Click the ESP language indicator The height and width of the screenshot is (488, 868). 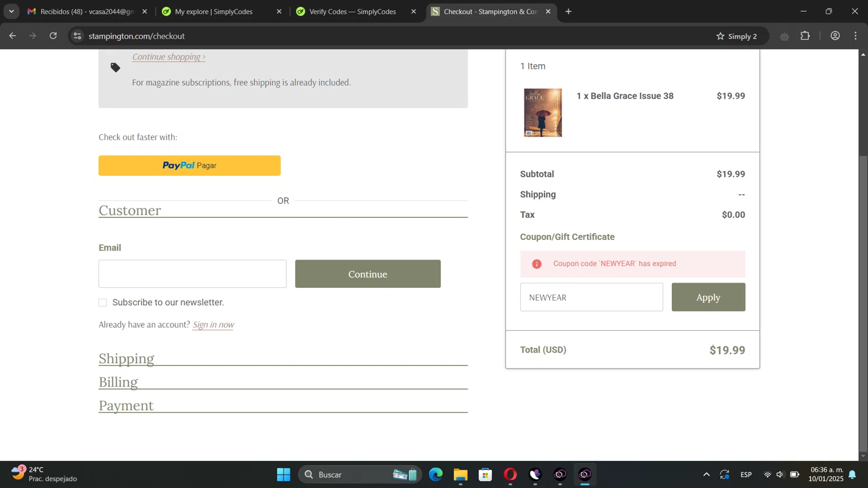pyautogui.click(x=746, y=475)
